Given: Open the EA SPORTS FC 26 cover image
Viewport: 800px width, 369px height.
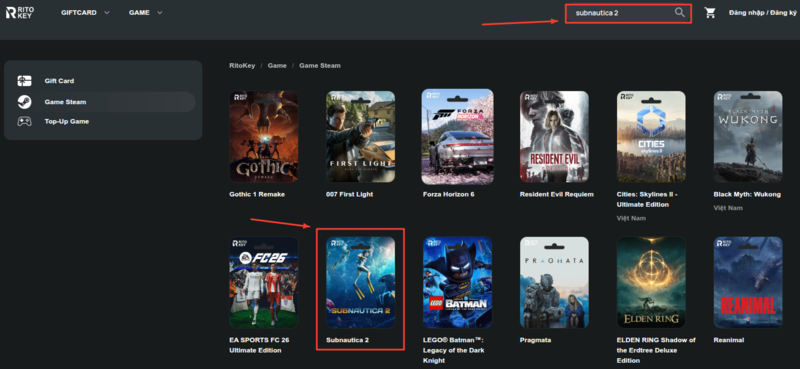Looking at the screenshot, I should pos(263,282).
